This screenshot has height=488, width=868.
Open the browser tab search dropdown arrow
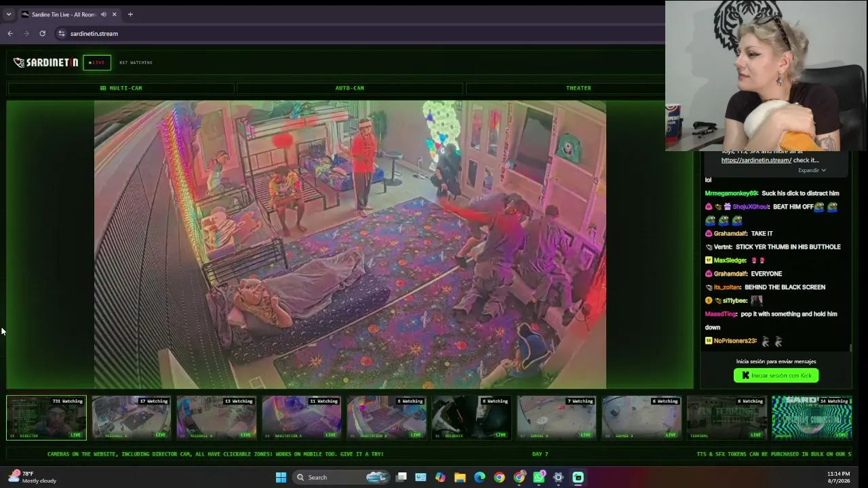tap(9, 14)
